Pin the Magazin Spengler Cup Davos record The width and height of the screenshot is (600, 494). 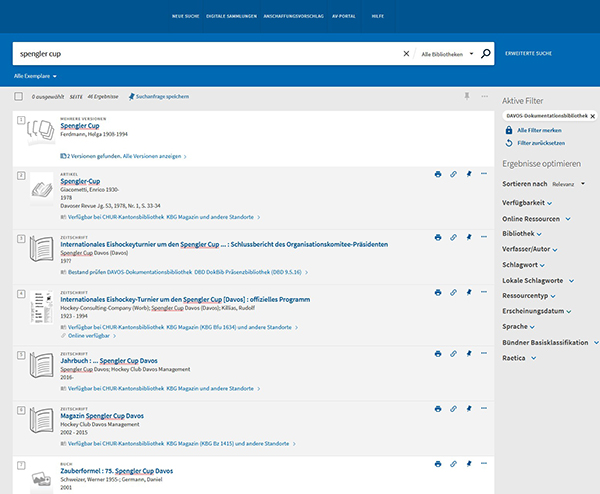coord(468,409)
